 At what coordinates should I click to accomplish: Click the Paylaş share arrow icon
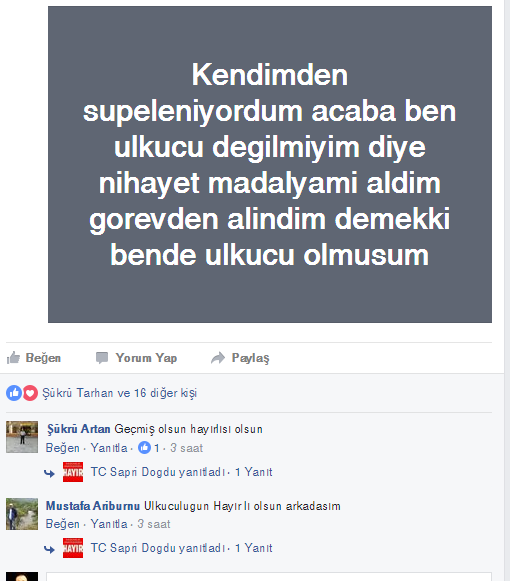pos(218,358)
